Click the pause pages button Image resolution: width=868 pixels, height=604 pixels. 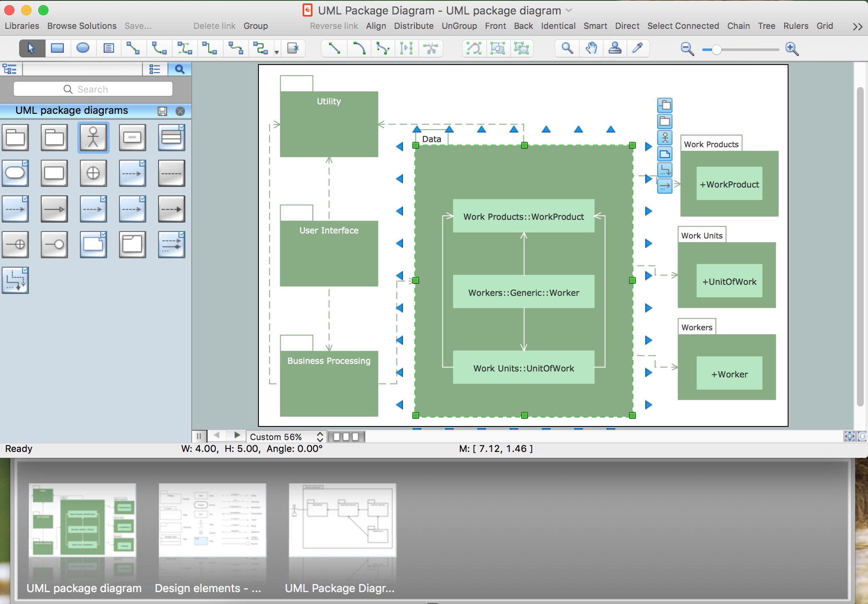pyautogui.click(x=199, y=436)
